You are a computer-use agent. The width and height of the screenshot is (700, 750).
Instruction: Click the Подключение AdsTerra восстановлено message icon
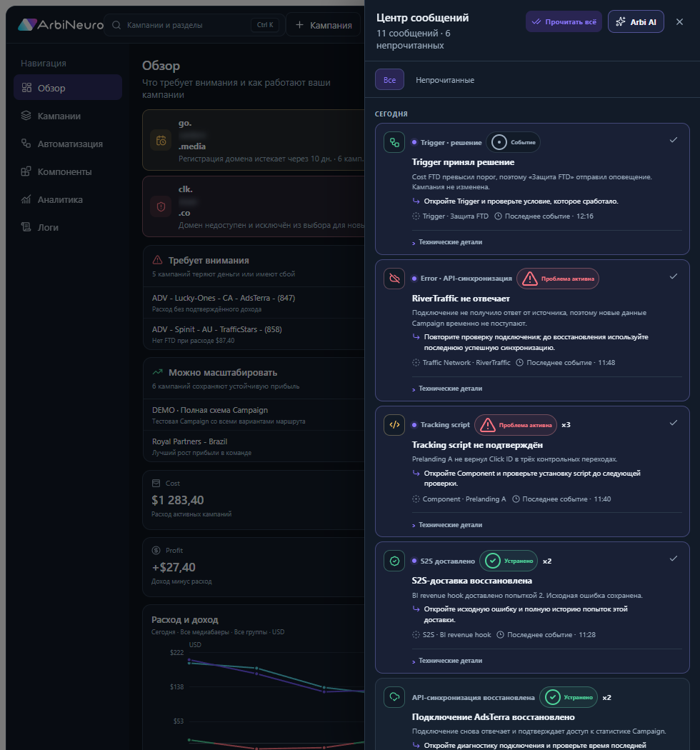click(x=394, y=697)
